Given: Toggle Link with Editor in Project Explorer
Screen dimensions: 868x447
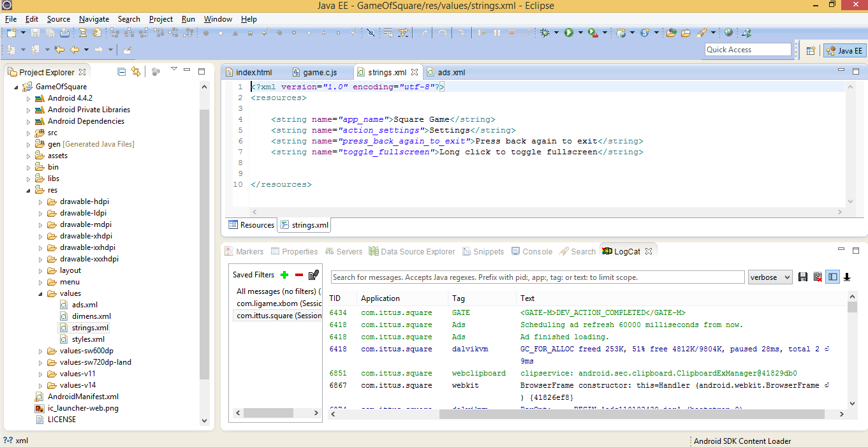Looking at the screenshot, I should 135,71.
